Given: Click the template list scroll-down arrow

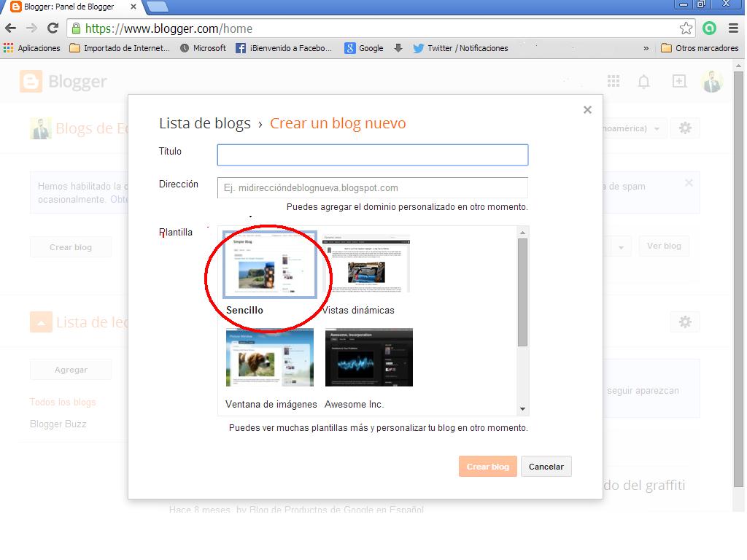Looking at the screenshot, I should 522,409.
